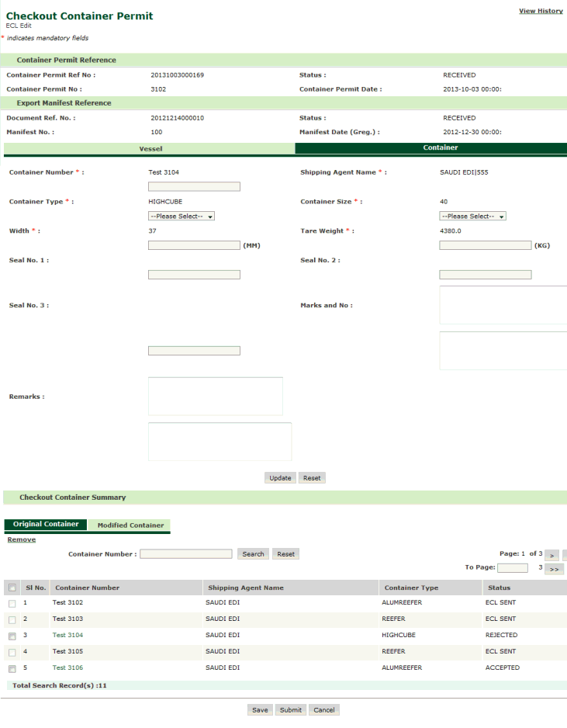Submit the checkout container permit
567x728 pixels.
click(x=291, y=710)
